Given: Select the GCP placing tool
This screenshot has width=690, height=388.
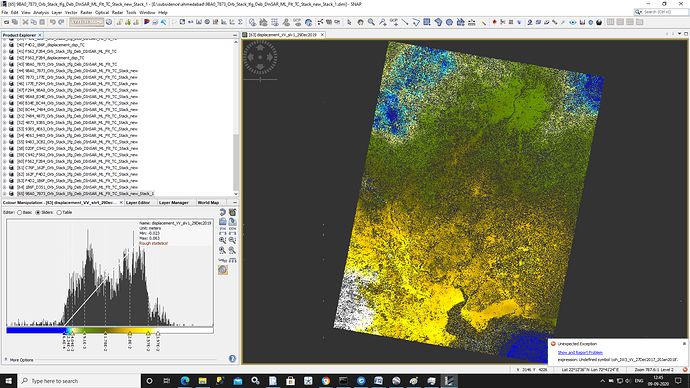Looking at the screenshot, I should coord(394,22).
